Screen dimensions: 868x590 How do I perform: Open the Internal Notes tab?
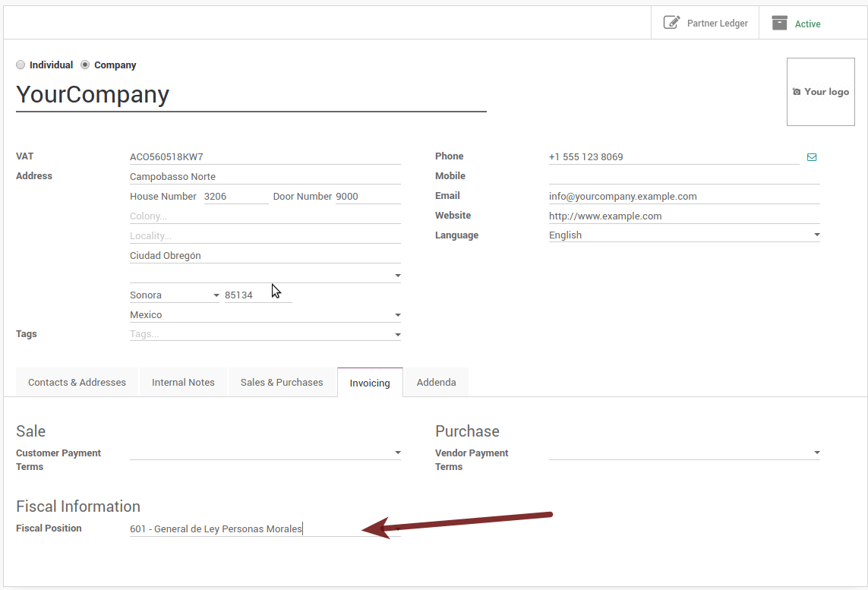click(183, 383)
